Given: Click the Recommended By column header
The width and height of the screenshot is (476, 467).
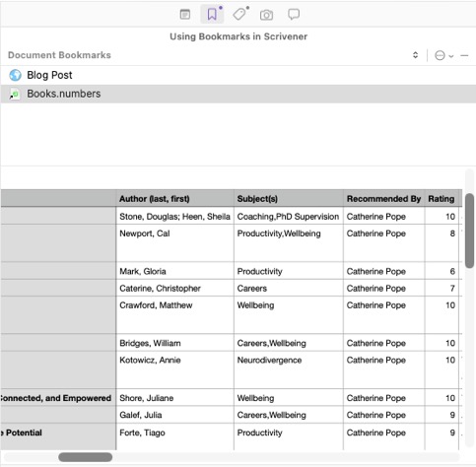Looking at the screenshot, I should point(383,199).
